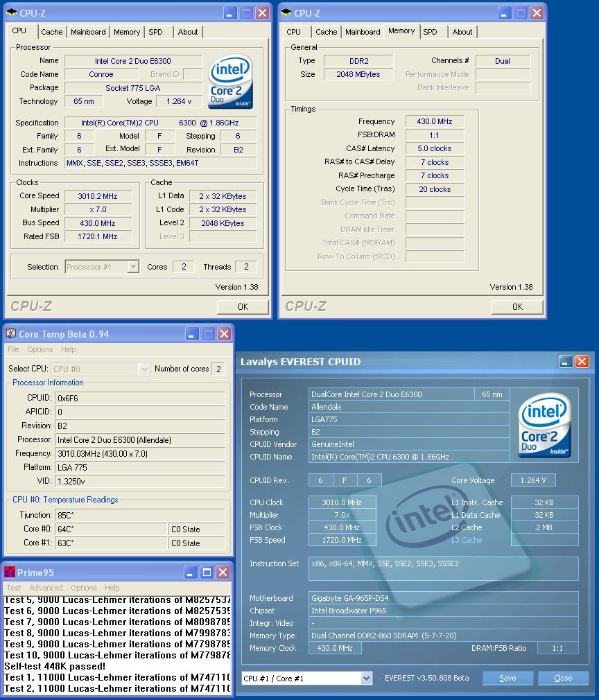Click the Rated FSB value 1720.1 MHz
Screen dimensions: 599x700
click(x=98, y=236)
